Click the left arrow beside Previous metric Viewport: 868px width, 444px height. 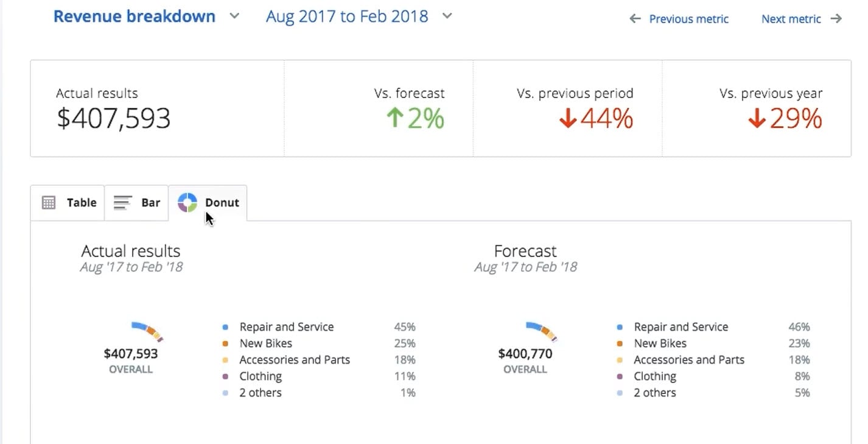click(634, 19)
